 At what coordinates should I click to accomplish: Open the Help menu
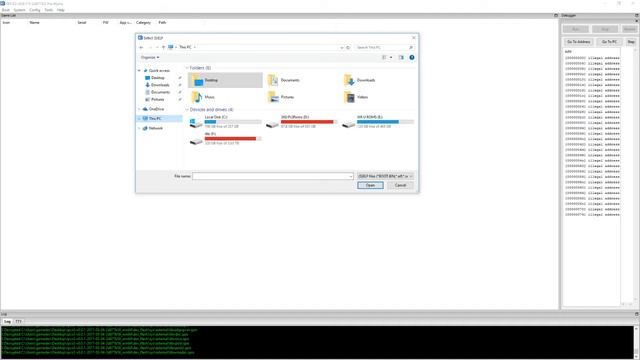click(61, 10)
